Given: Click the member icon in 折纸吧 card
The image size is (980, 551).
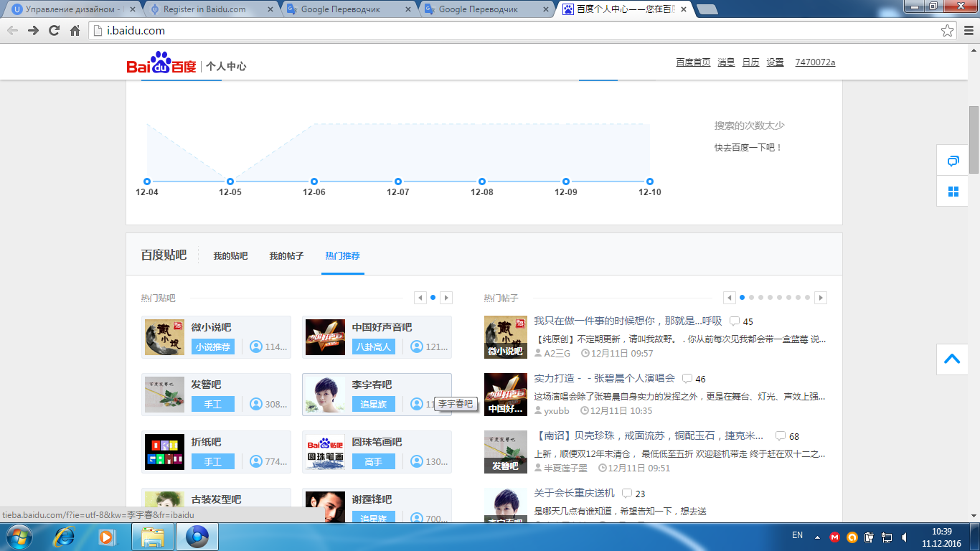Looking at the screenshot, I should 256,461.
